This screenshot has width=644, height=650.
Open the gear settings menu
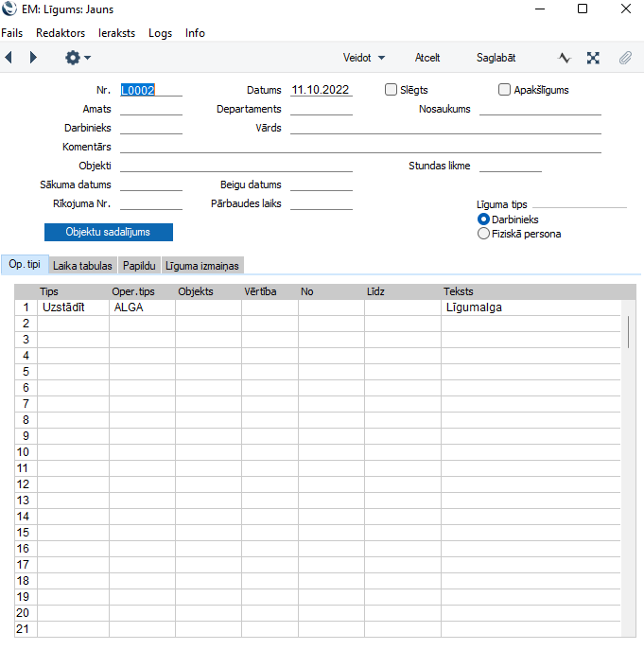pos(77,58)
